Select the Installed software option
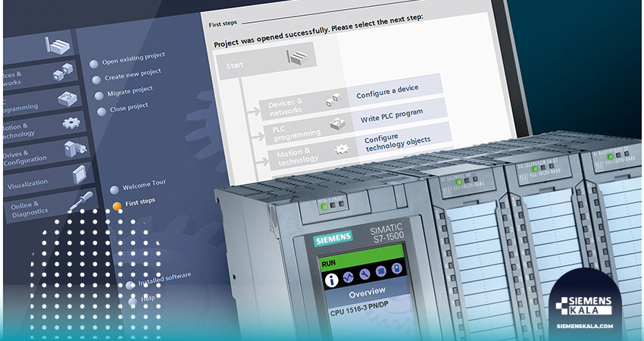The height and width of the screenshot is (341, 644). tap(158, 280)
